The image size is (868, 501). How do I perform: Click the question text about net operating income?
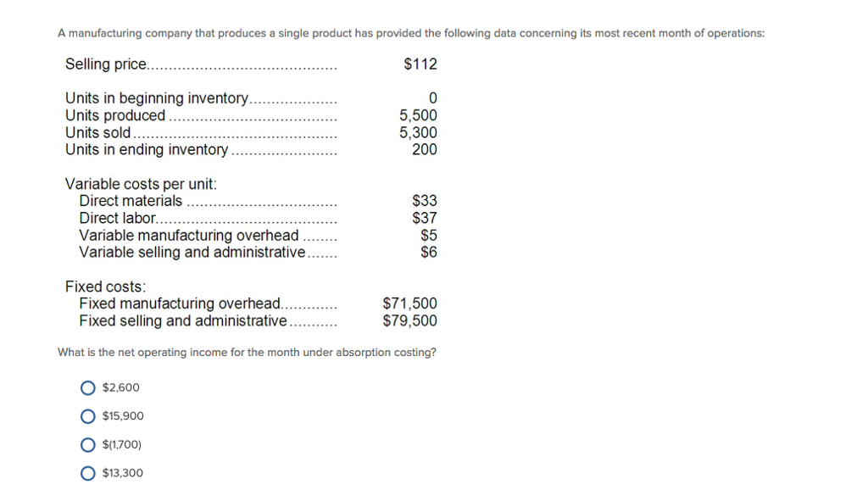pyautogui.click(x=247, y=352)
